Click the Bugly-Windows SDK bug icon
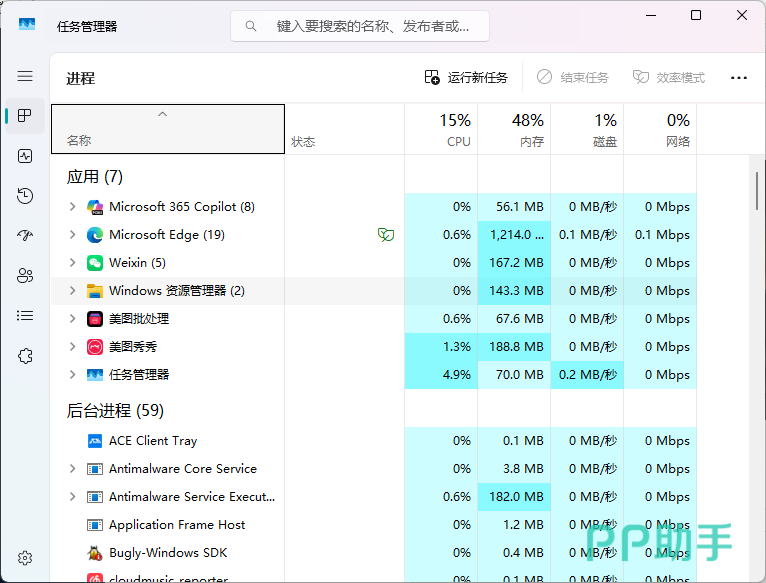 (95, 553)
